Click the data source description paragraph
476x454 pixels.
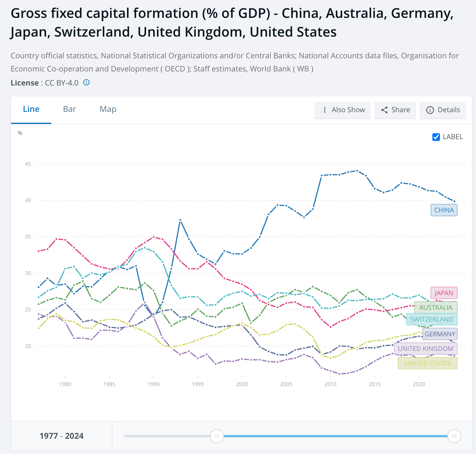point(235,62)
